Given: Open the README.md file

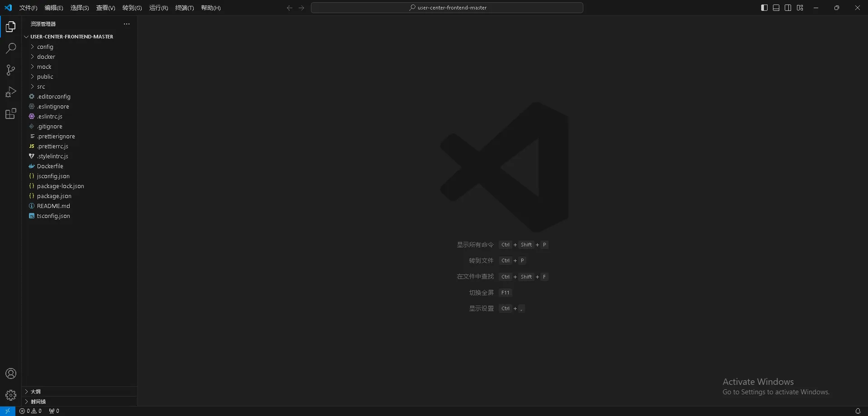Looking at the screenshot, I should tap(80, 206).
